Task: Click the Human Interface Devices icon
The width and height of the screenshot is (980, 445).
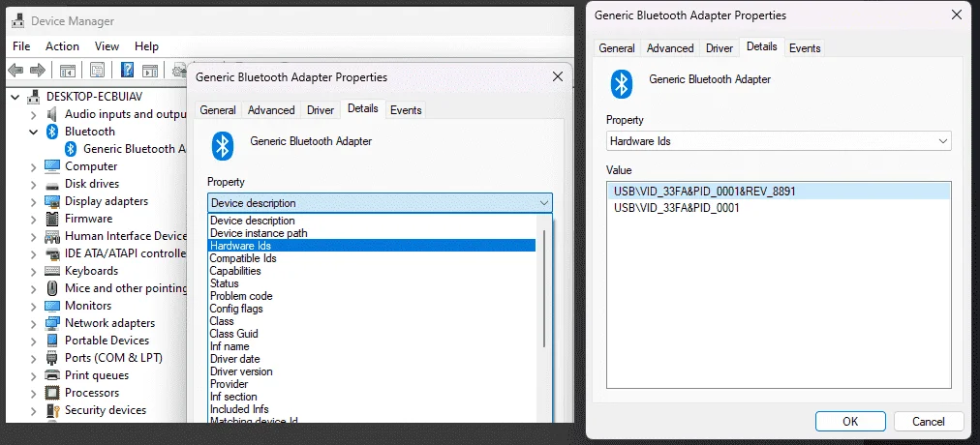Action: coord(52,237)
